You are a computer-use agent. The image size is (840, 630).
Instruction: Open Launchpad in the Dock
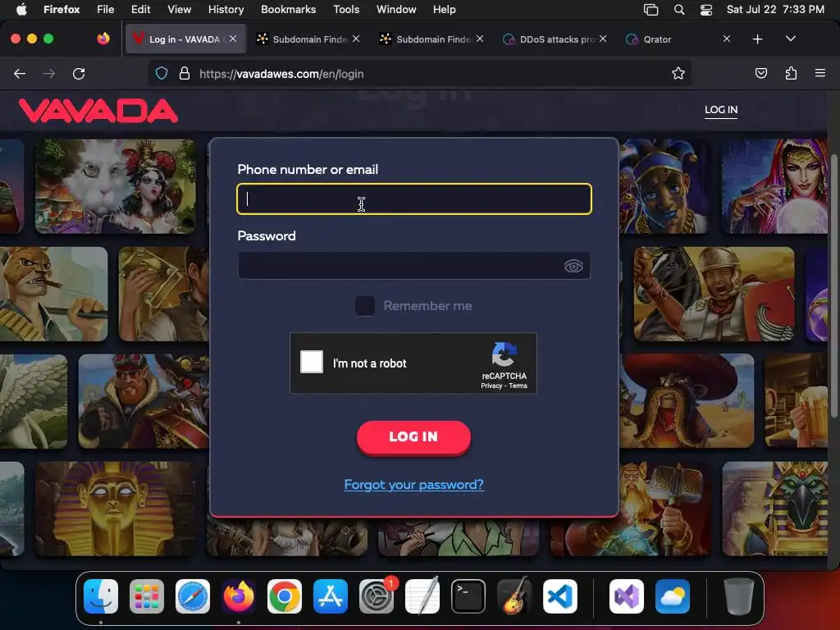[x=147, y=596]
